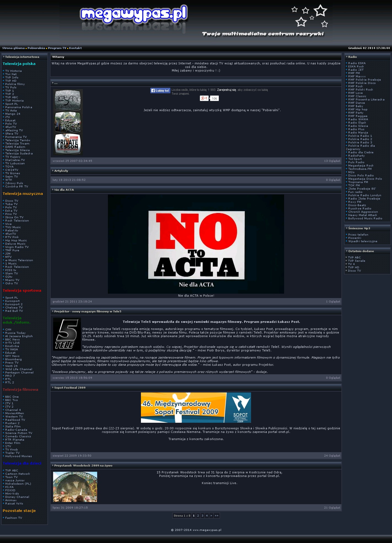The image size is (392, 543).
Task: Click the NO TO ACTA image
Action: 196,244
